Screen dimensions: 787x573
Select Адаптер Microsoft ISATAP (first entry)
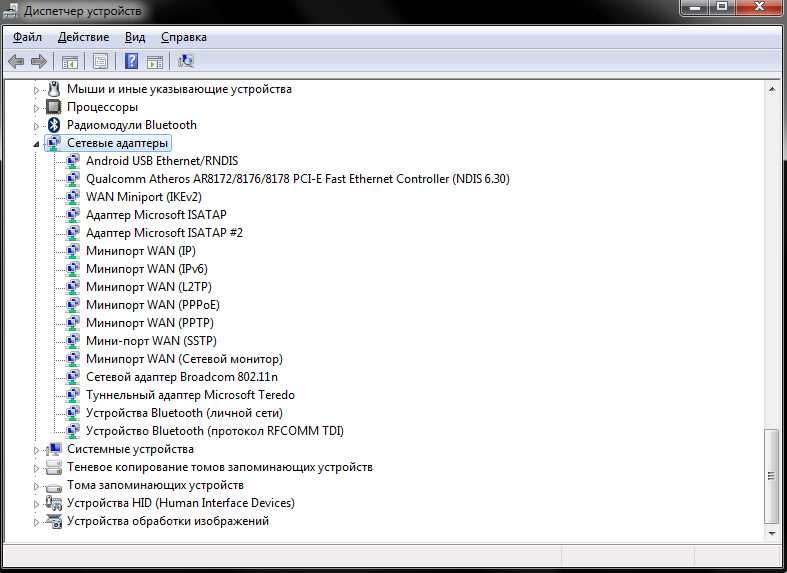pos(156,215)
